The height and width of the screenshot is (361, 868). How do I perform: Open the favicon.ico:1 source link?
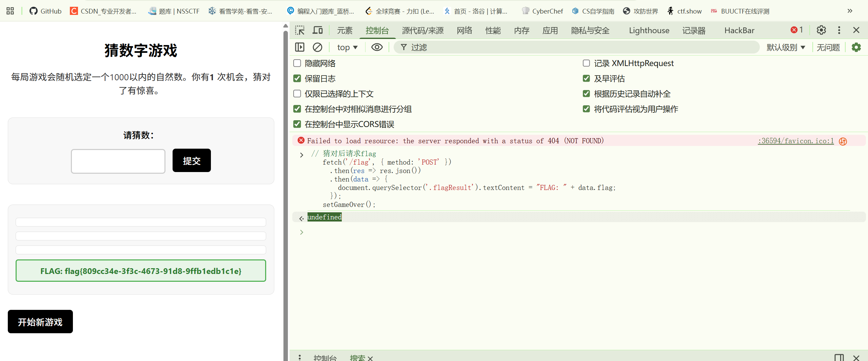[x=796, y=141]
